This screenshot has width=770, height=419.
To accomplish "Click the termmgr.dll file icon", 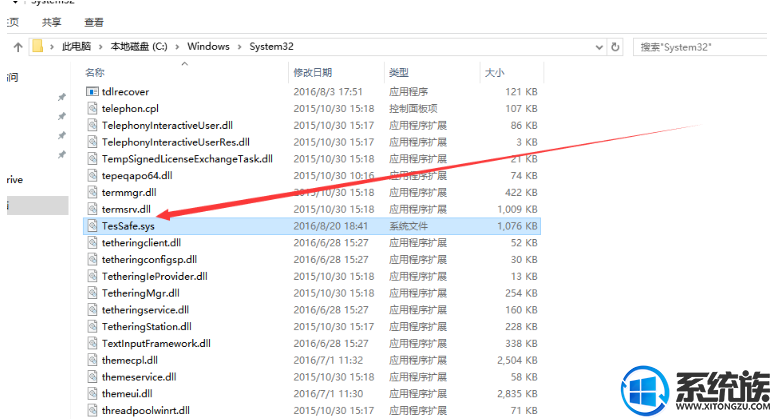I will (x=92, y=192).
